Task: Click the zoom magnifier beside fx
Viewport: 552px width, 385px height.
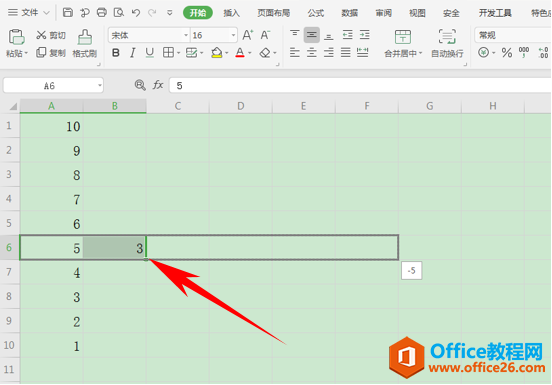Action: click(140, 85)
